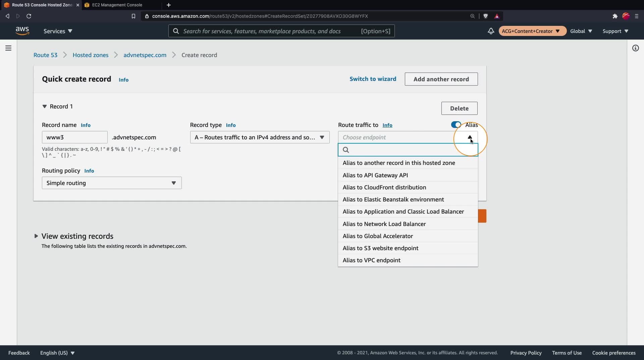Click the Delete button for Record 1

459,108
